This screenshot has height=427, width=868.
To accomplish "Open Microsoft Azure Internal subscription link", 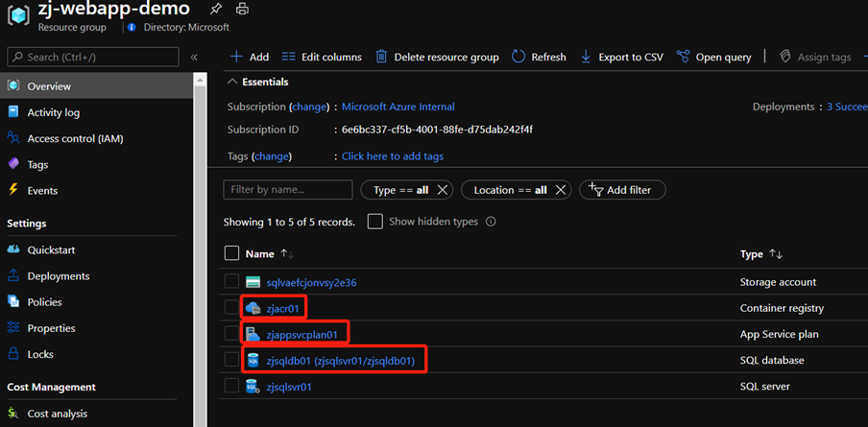I will point(398,107).
